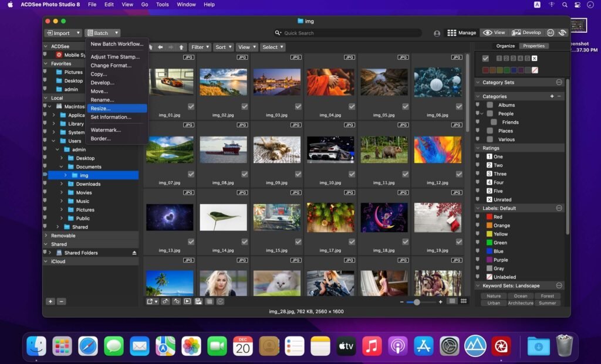
Task: Open the Batch dropdown menu
Action: pos(102,33)
